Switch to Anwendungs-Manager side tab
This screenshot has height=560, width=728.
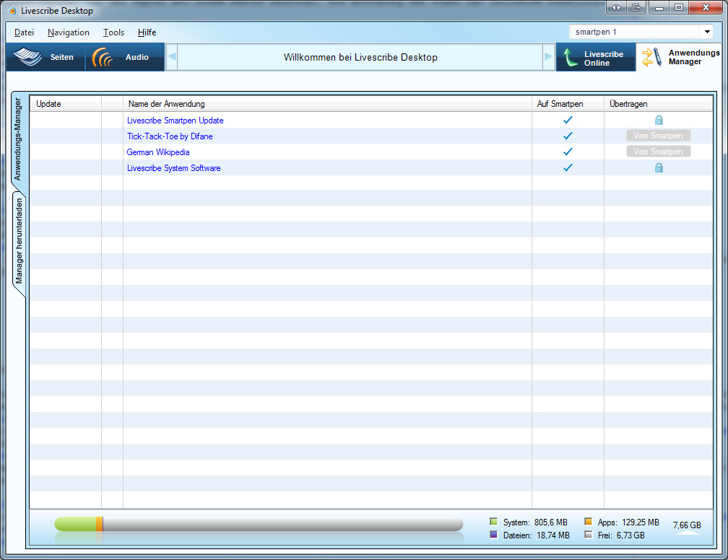coord(18,139)
